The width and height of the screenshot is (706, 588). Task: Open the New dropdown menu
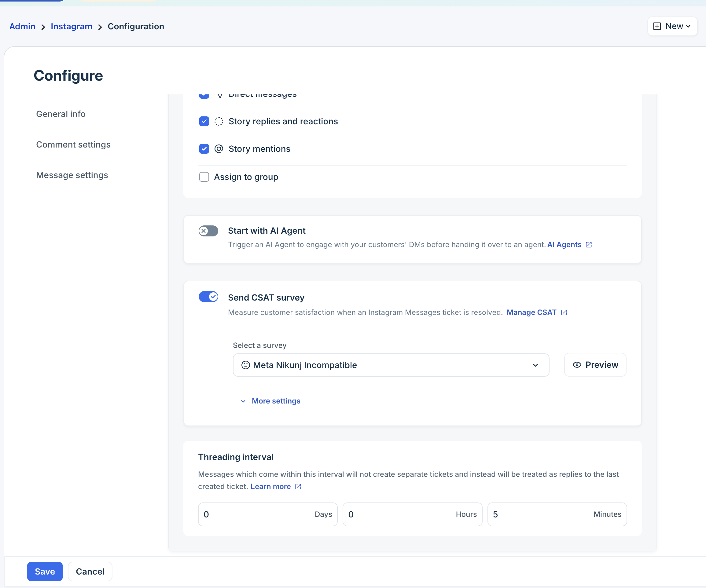click(672, 26)
